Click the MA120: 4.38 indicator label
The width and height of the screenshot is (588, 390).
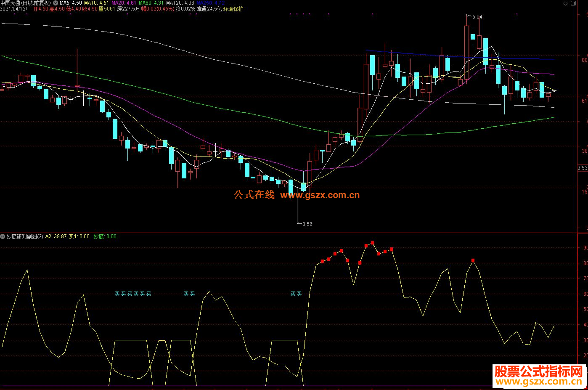[180, 3]
